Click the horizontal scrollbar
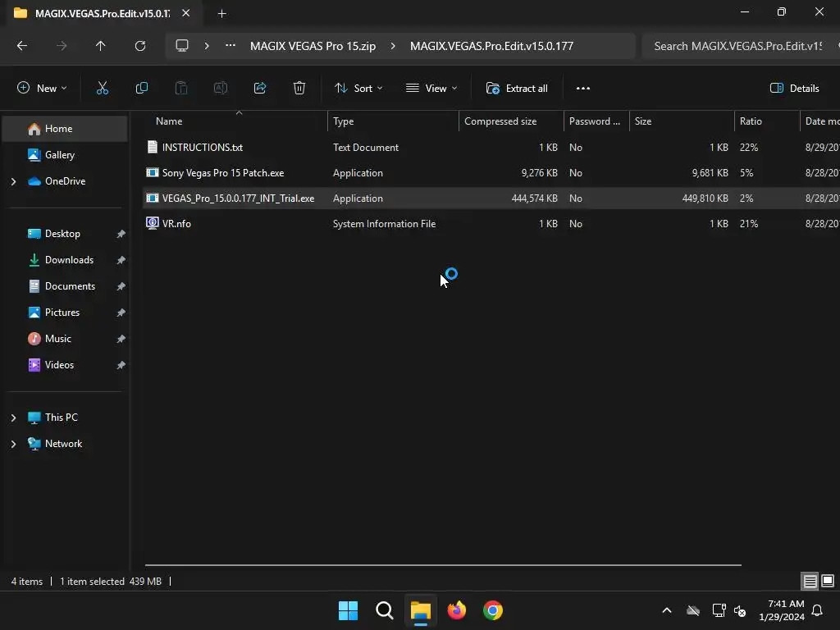Image resolution: width=840 pixels, height=630 pixels. click(443, 564)
